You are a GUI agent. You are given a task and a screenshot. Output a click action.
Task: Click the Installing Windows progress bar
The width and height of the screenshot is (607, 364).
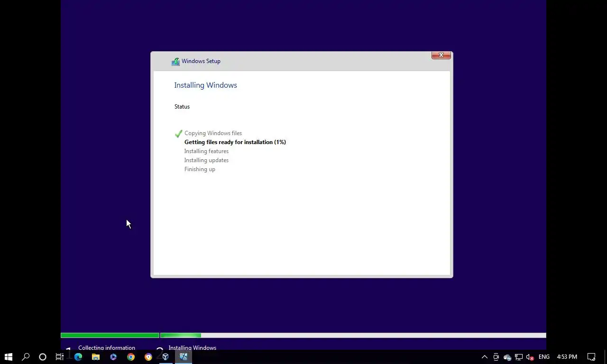[353, 336]
